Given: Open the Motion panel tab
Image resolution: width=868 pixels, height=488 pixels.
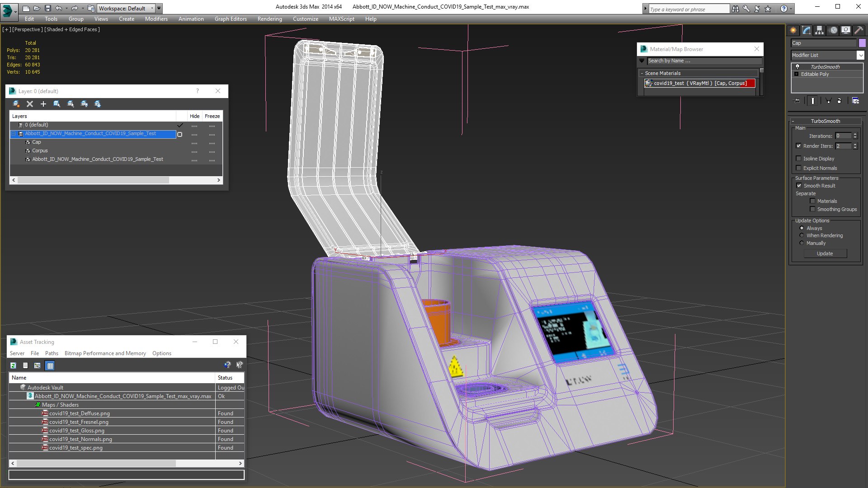Looking at the screenshot, I should click(x=833, y=30).
